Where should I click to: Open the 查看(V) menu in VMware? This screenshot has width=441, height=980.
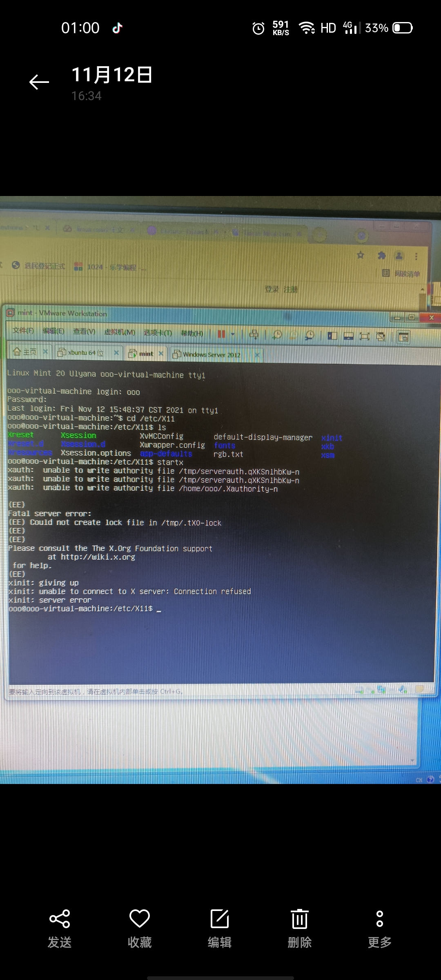(x=84, y=332)
